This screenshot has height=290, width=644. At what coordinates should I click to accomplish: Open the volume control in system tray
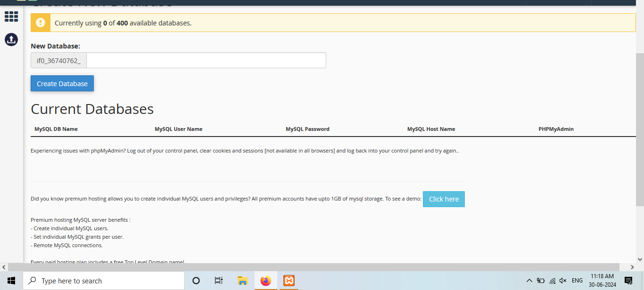coord(563,281)
